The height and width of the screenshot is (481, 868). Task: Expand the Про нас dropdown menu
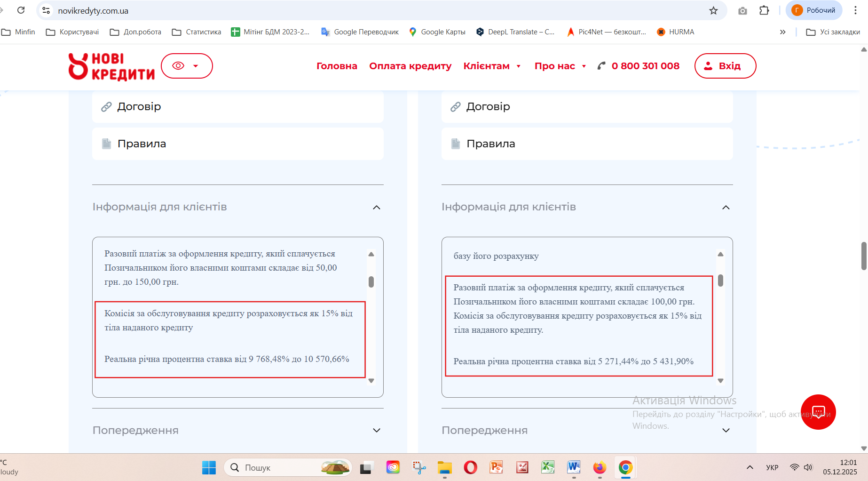click(x=560, y=66)
